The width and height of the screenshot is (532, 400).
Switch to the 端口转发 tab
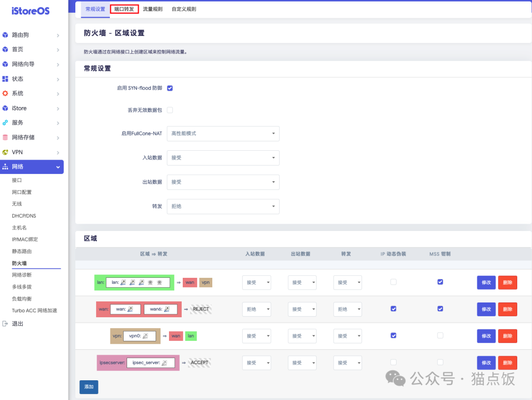coord(124,8)
